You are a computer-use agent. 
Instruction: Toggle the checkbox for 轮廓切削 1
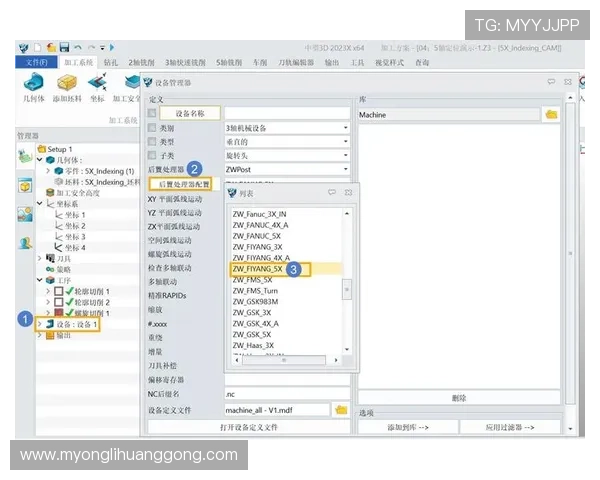pyautogui.click(x=59, y=290)
